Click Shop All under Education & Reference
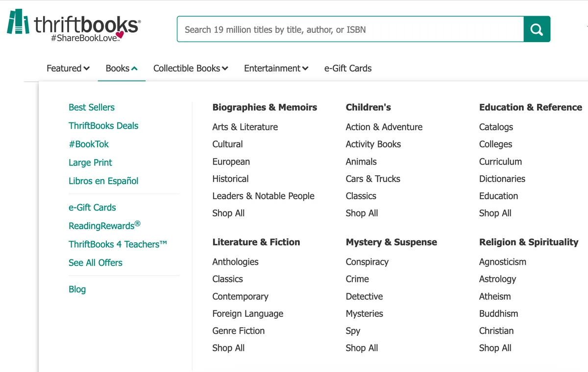Viewport: 588px width, 372px height. pos(495,213)
